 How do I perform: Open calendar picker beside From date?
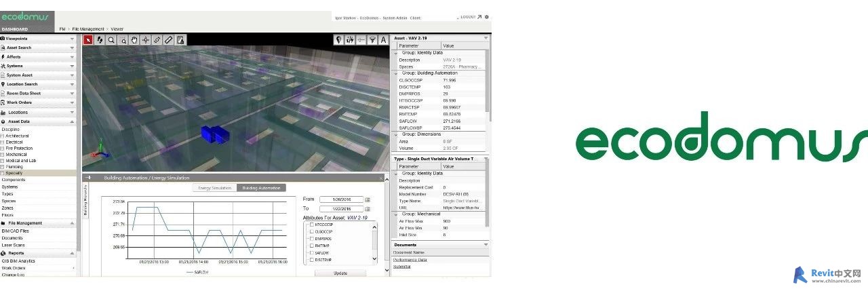pyautogui.click(x=368, y=199)
